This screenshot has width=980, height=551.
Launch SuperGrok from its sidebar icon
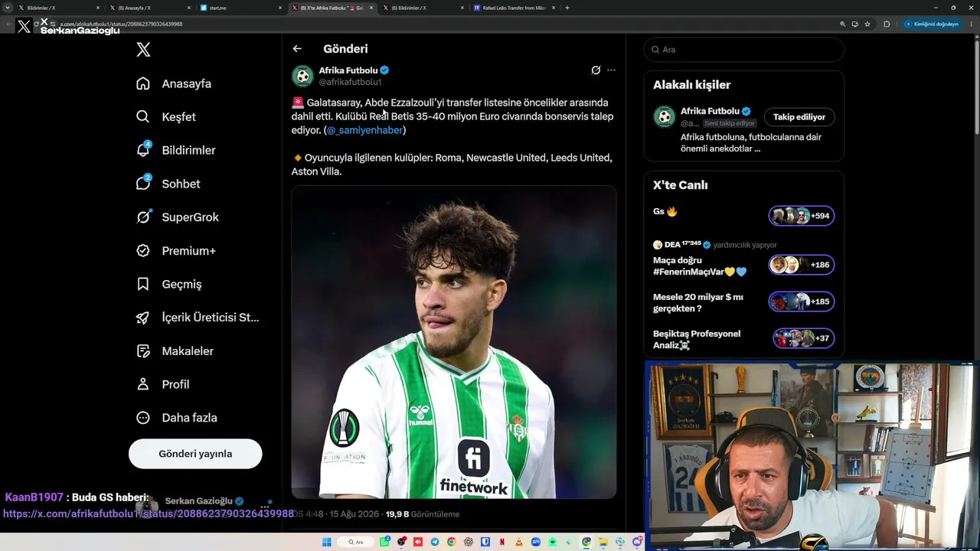(x=143, y=217)
